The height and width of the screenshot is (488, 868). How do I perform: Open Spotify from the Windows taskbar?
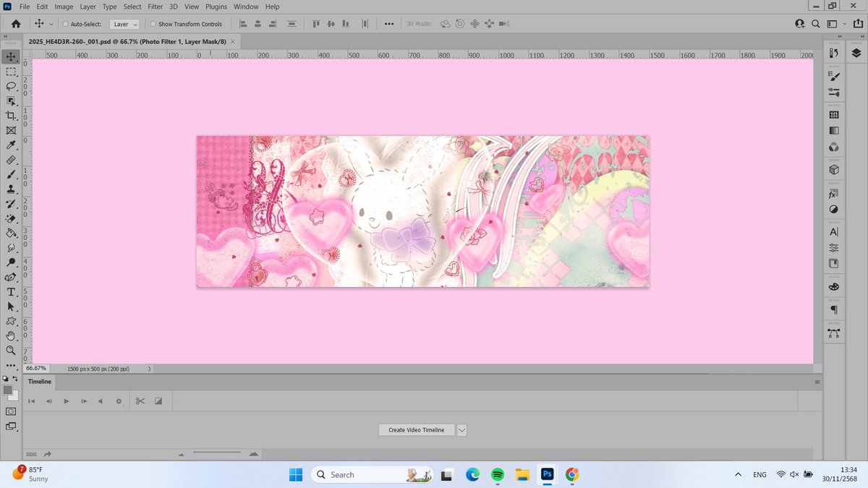tap(497, 474)
